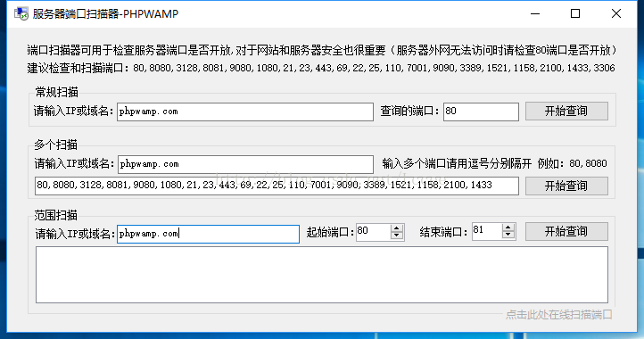Increase the 结束端口 value with the up arrow
This screenshot has width=644, height=339.
tap(508, 227)
